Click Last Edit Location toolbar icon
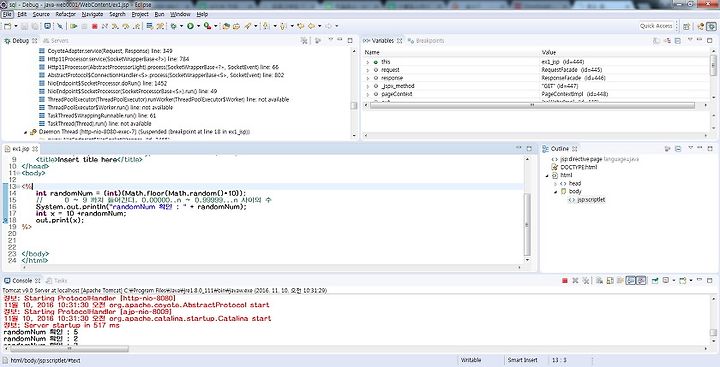Image resolution: width=720 pixels, height=367 pixels. (300, 26)
